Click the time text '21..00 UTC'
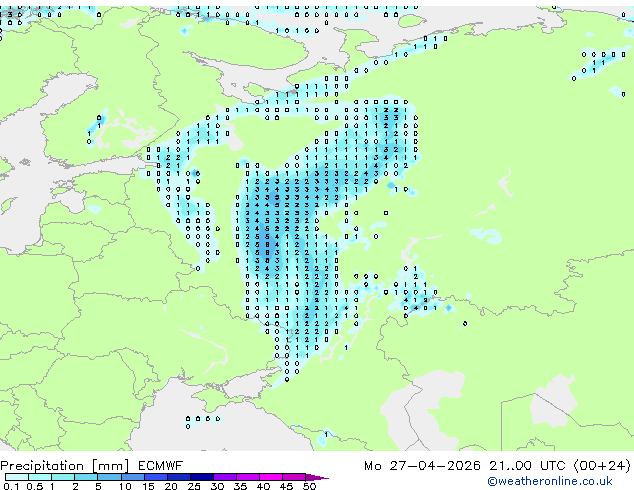The image size is (634, 490). pos(527,466)
